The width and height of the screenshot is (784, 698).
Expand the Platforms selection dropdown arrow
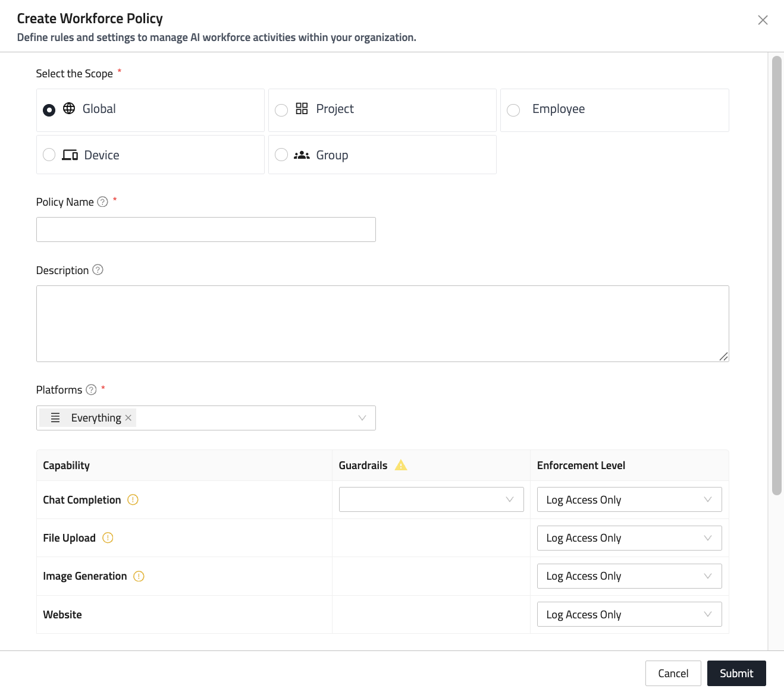tap(362, 418)
